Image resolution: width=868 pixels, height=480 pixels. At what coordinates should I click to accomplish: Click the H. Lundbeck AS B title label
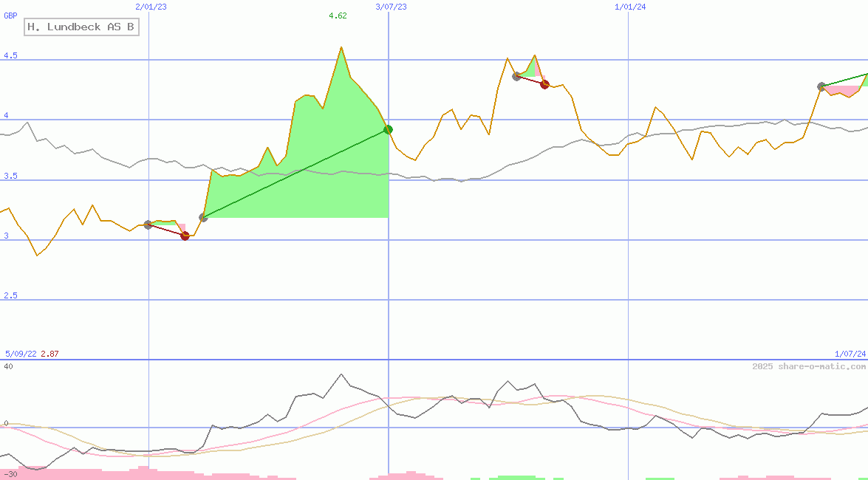(x=81, y=27)
